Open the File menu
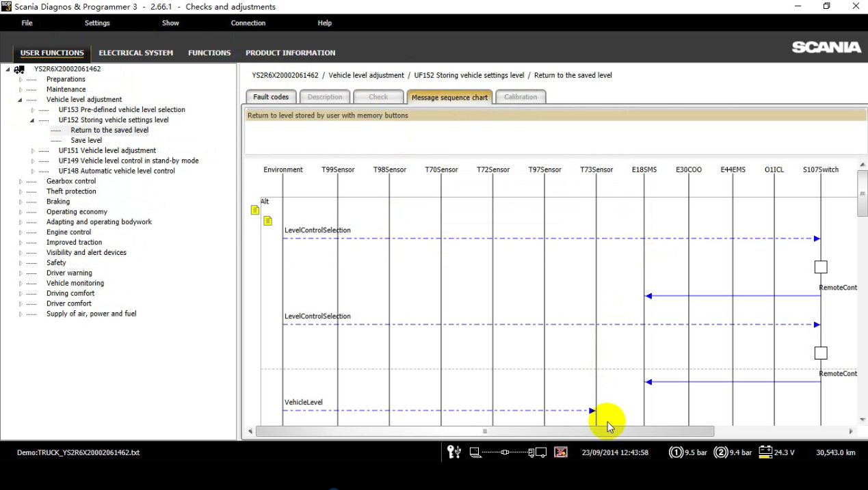This screenshot has height=490, width=868. pos(27,23)
